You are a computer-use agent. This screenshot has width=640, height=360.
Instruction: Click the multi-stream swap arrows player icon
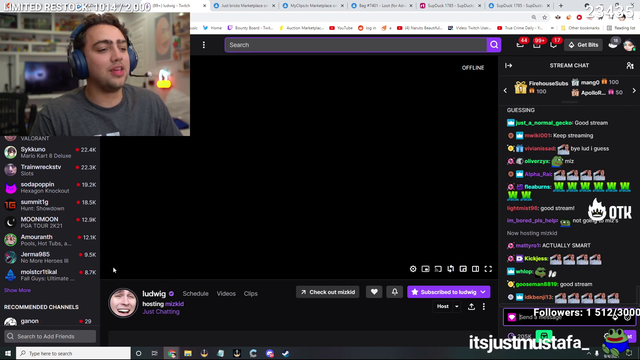pos(451,269)
